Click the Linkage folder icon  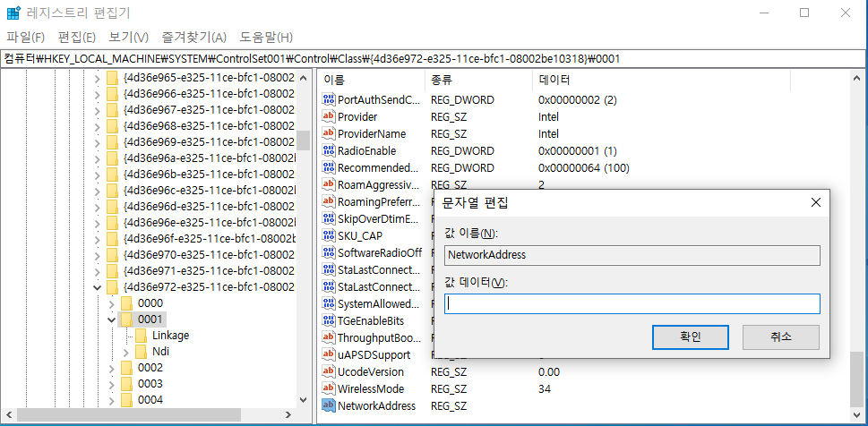coord(142,336)
